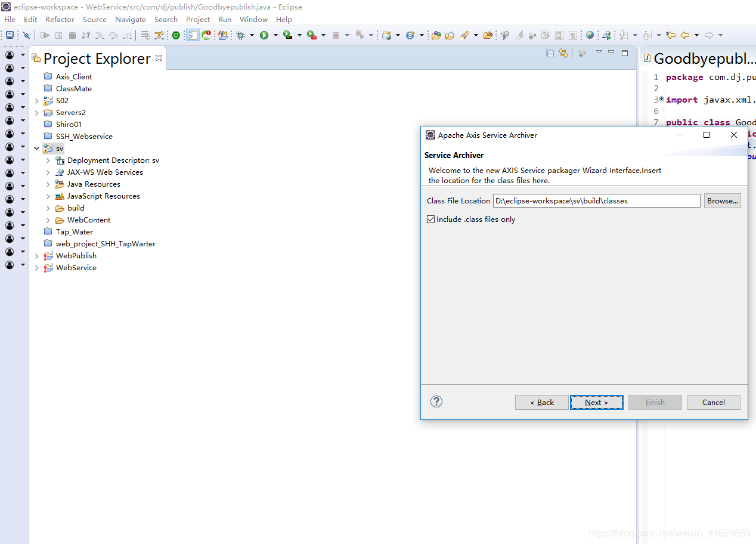This screenshot has width=756, height=544.
Task: Collapse All in Project Explorer toolbar
Action: (x=550, y=53)
